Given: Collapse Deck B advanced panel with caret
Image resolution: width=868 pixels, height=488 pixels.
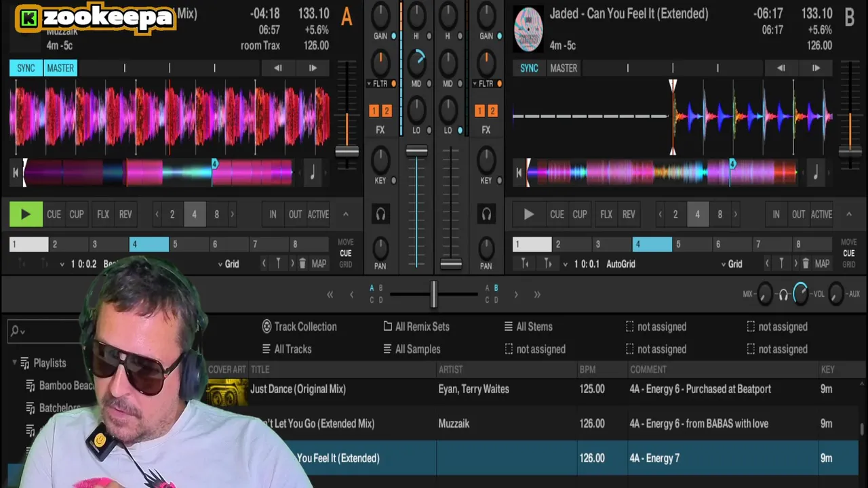Looking at the screenshot, I should click(x=848, y=214).
